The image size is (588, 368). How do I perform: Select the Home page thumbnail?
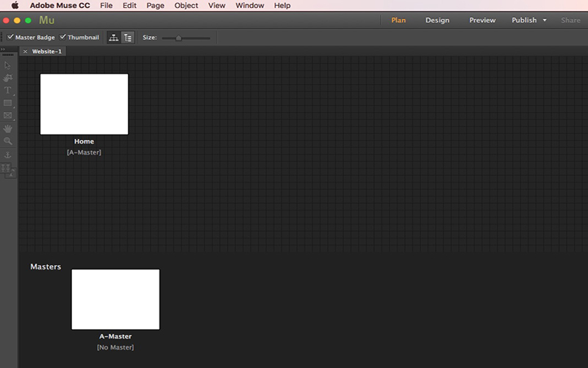84,104
